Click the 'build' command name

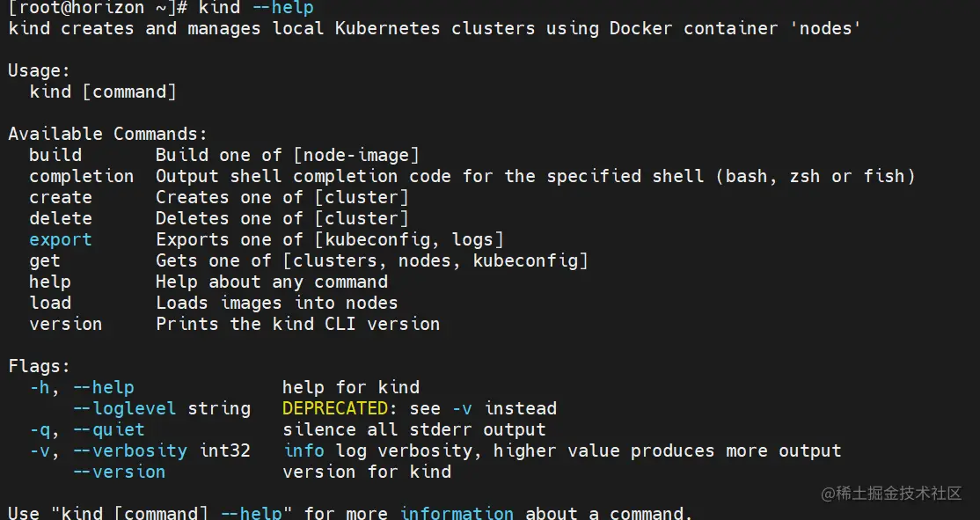[55, 155]
